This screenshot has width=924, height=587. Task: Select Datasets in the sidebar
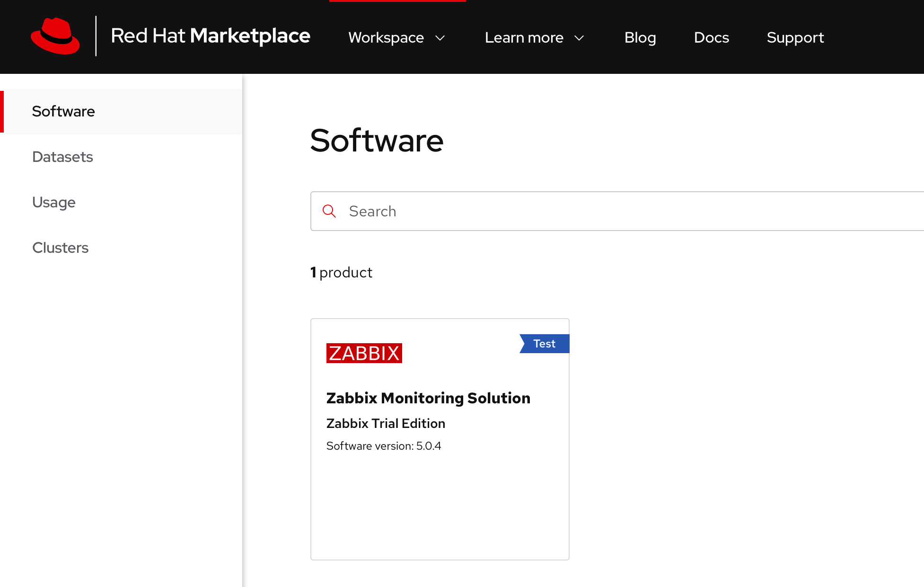(x=121, y=157)
